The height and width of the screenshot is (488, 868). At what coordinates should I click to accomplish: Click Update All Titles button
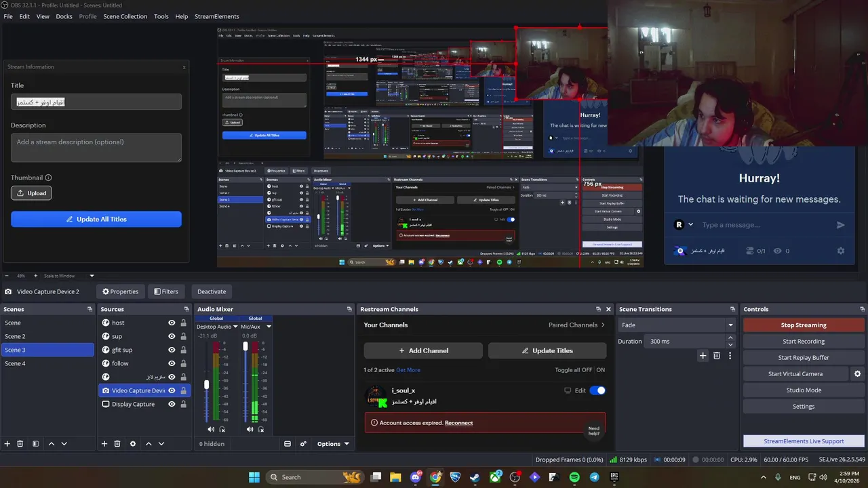(96, 220)
